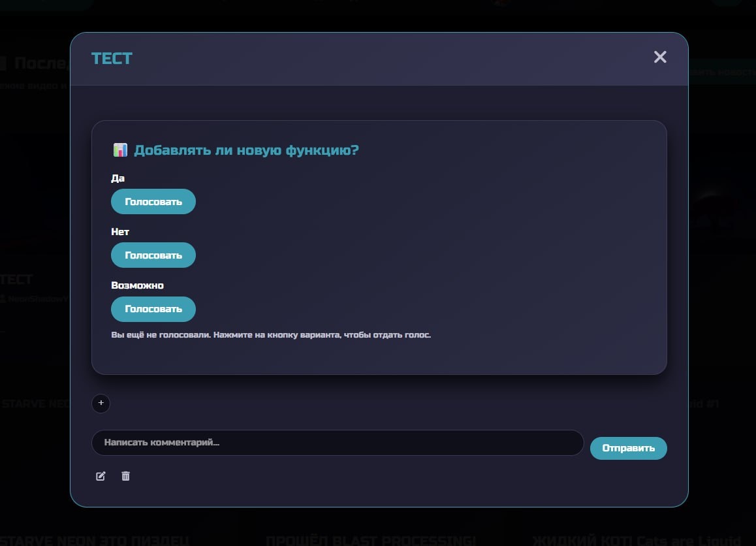
Task: Click the Да option label
Action: click(x=118, y=178)
